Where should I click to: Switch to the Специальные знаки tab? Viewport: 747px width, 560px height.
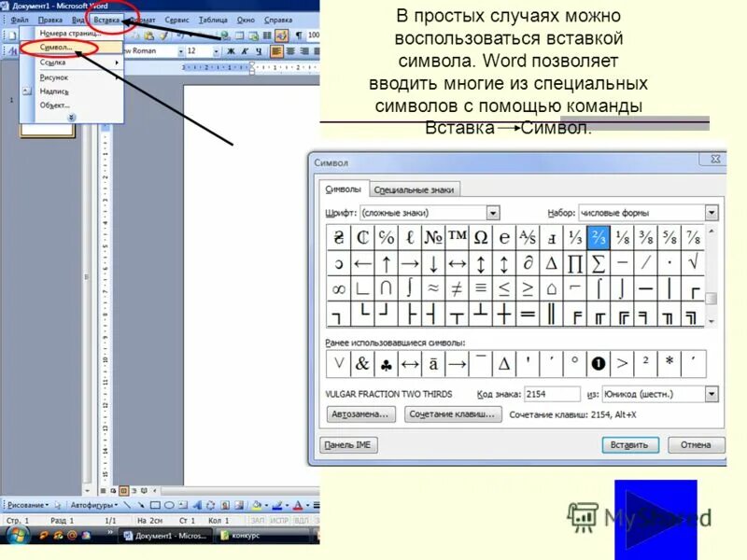(x=414, y=190)
